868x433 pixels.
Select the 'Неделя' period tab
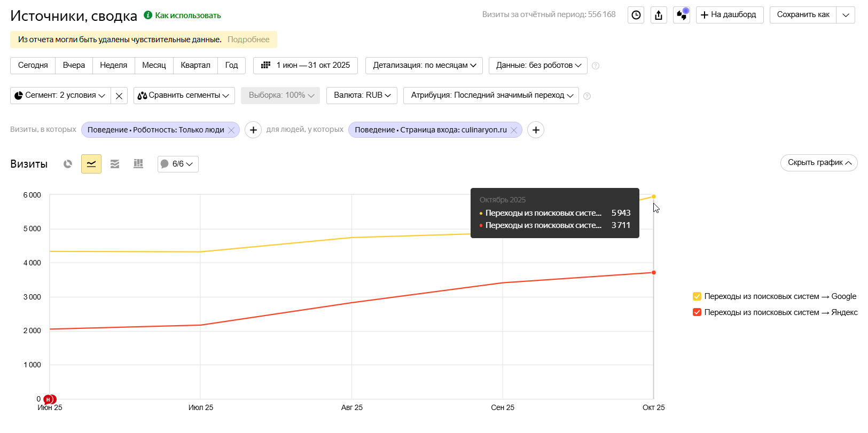113,65
